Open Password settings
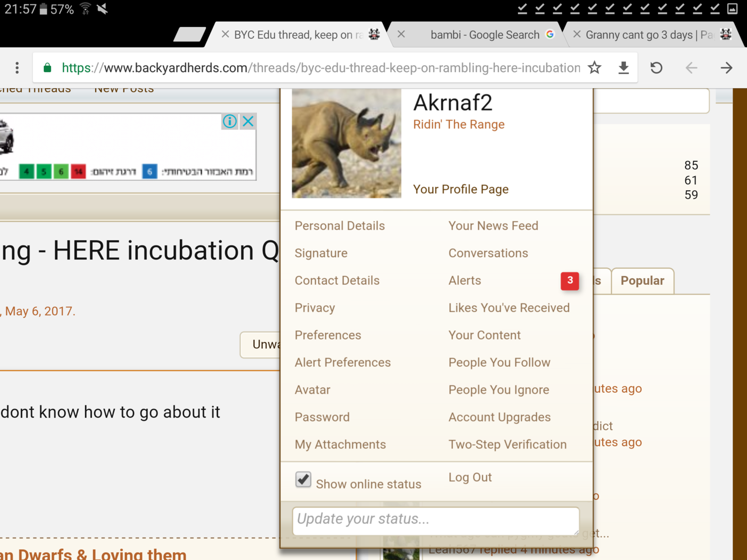747x560 pixels. click(x=322, y=418)
